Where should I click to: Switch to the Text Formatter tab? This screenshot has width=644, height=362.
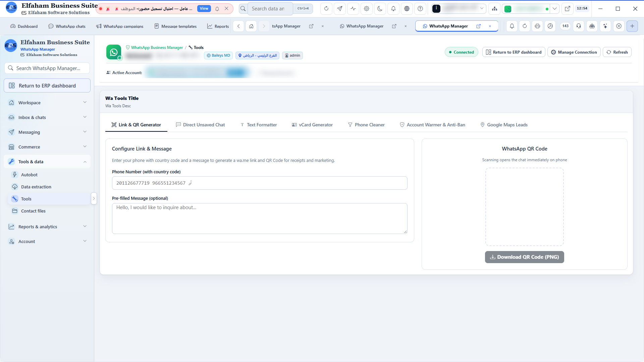[259, 125]
